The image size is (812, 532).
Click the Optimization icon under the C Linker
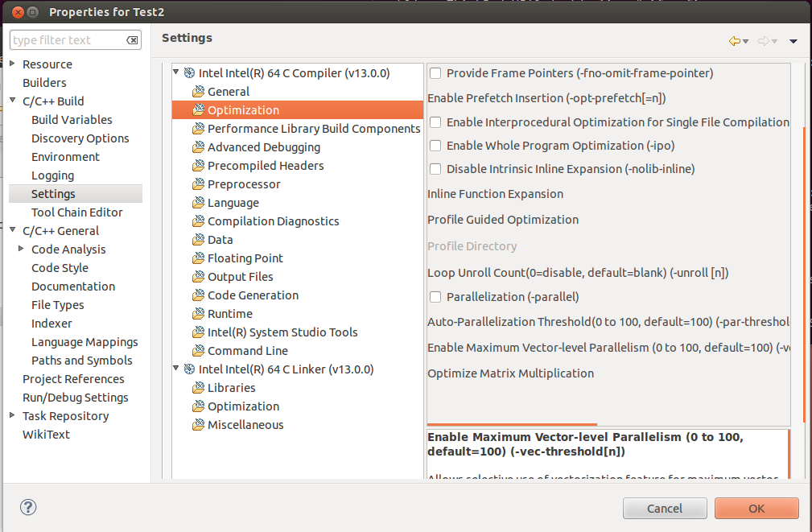[198, 406]
